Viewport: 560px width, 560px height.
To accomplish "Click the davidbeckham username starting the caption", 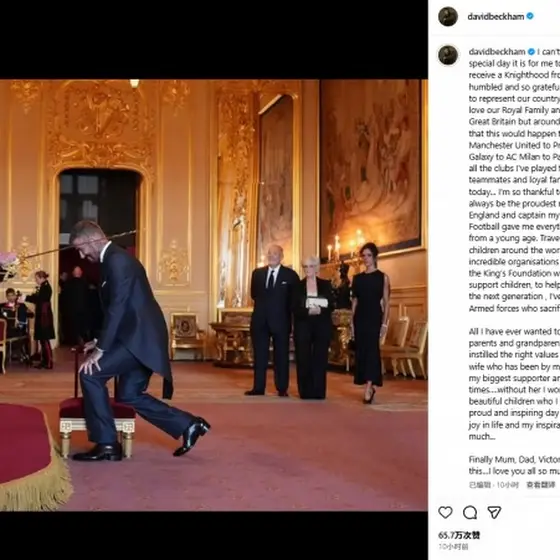I will coord(497,52).
